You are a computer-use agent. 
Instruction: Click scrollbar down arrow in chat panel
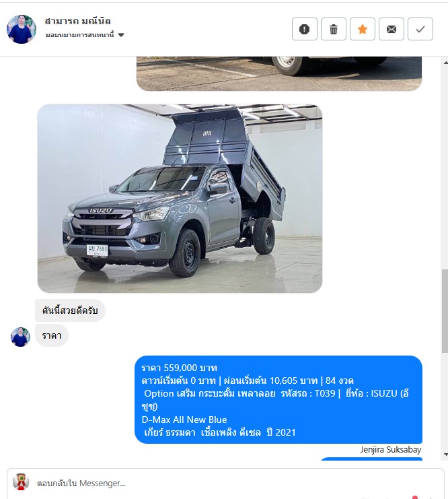tap(445, 455)
